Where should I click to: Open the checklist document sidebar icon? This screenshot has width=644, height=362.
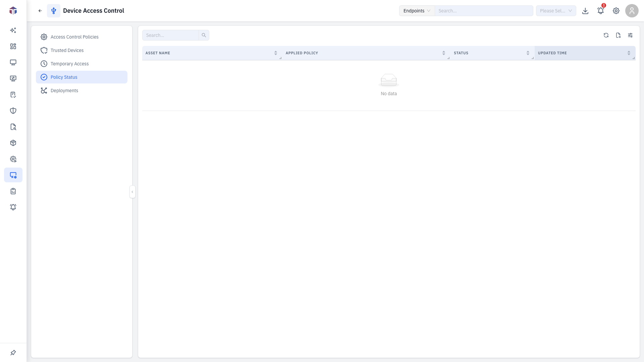coord(13,95)
